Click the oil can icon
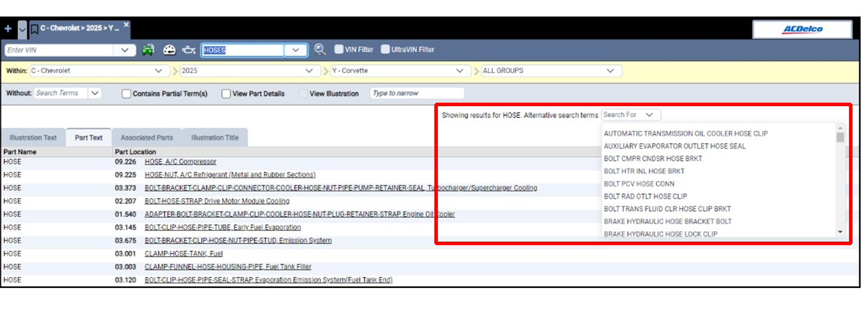The width and height of the screenshot is (868, 314). 189,50
